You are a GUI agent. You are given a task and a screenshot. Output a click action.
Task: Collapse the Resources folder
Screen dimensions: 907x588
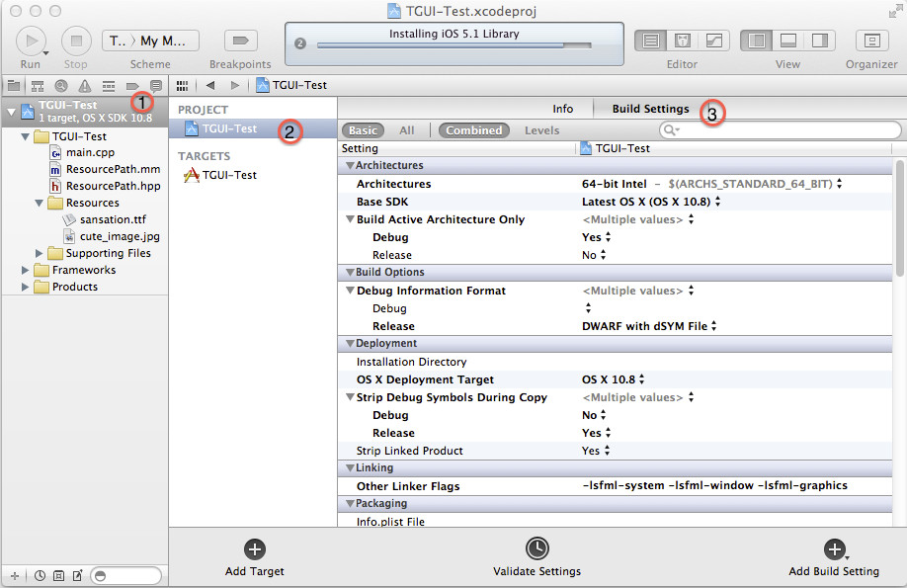(x=39, y=204)
